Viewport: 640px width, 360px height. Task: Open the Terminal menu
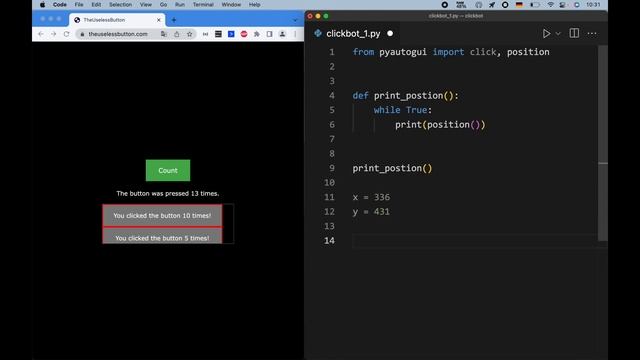click(203, 4)
